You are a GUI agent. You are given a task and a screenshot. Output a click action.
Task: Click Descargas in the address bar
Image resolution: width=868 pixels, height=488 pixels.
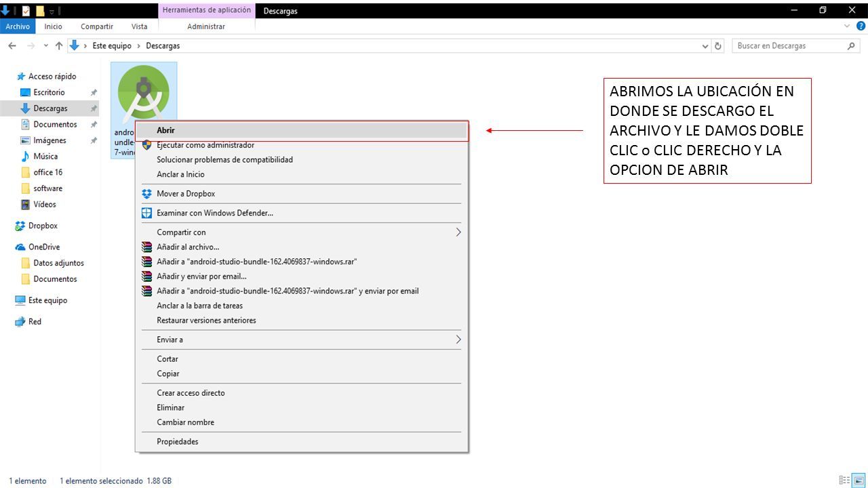click(x=163, y=46)
